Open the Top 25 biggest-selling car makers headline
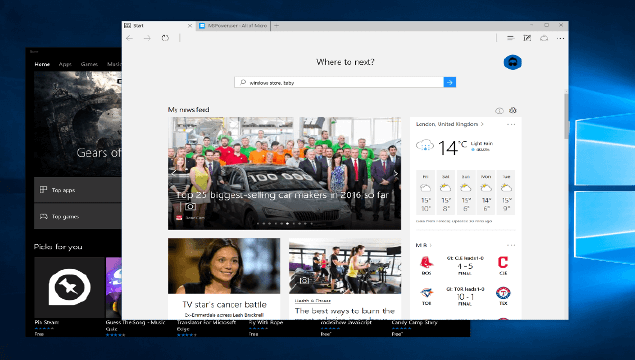 282,195
